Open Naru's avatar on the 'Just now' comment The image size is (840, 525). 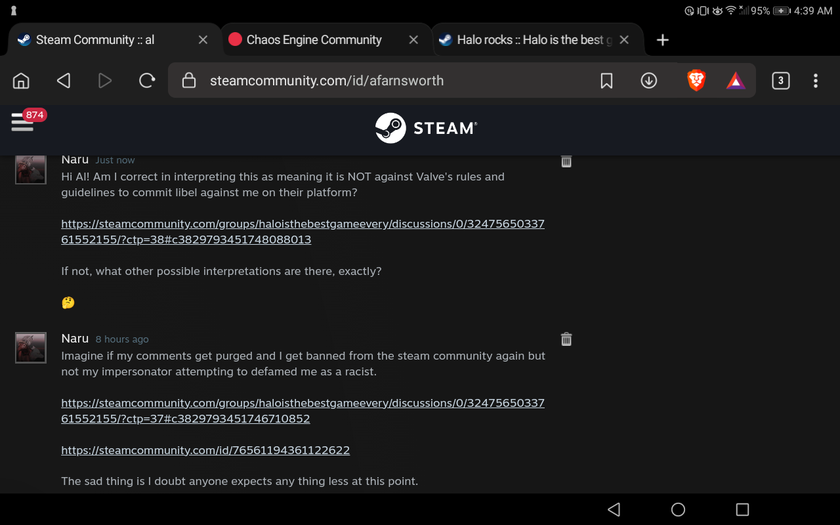[x=31, y=169]
